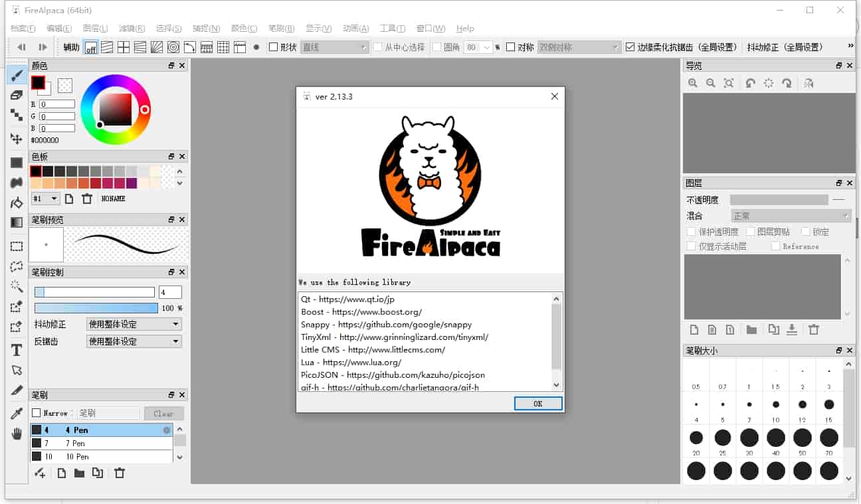Click the concentric circle snap icon
Screen dimensions: 861x504
[173, 47]
